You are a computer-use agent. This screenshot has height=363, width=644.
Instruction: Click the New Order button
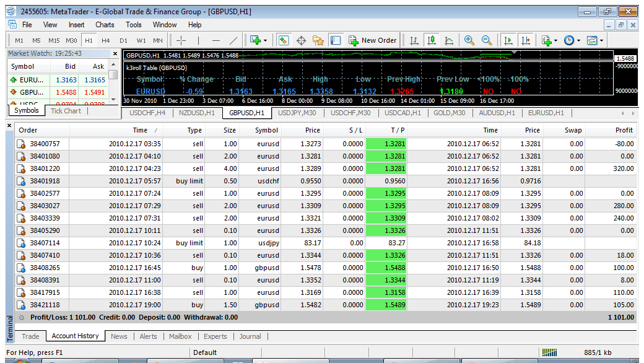[x=373, y=40]
